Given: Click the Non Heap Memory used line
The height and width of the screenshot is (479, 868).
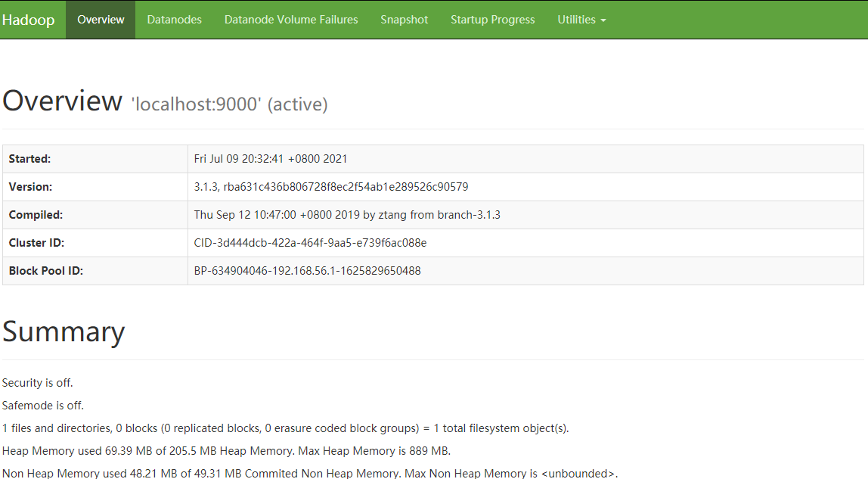Looking at the screenshot, I should (x=310, y=473).
